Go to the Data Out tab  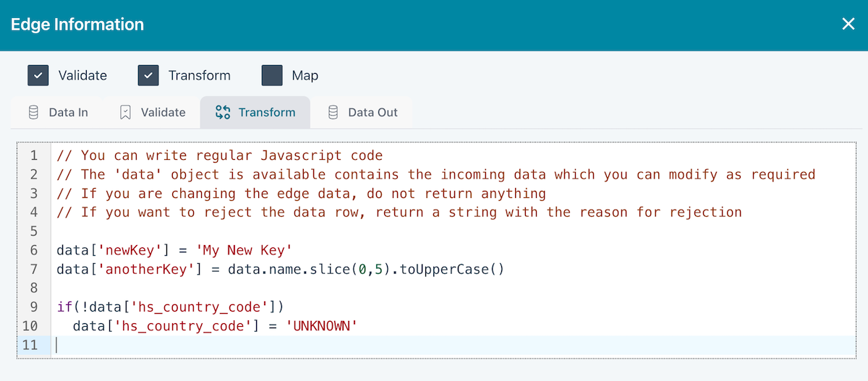(x=362, y=112)
